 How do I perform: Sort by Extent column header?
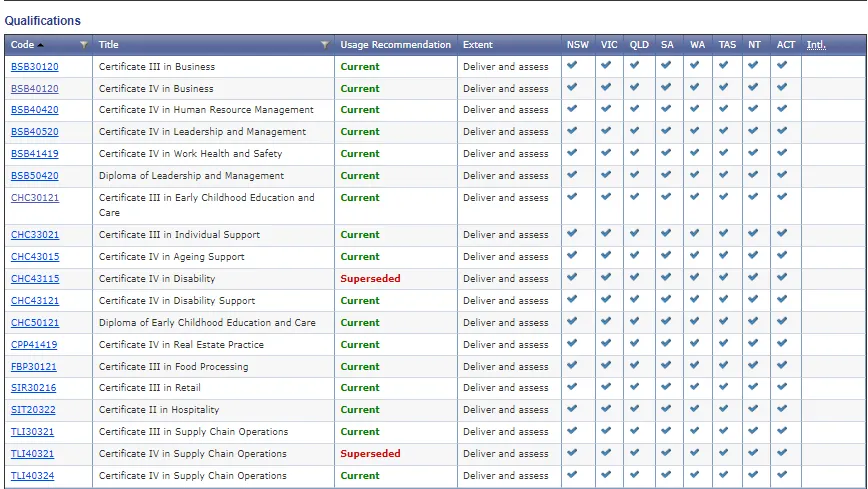(x=478, y=45)
